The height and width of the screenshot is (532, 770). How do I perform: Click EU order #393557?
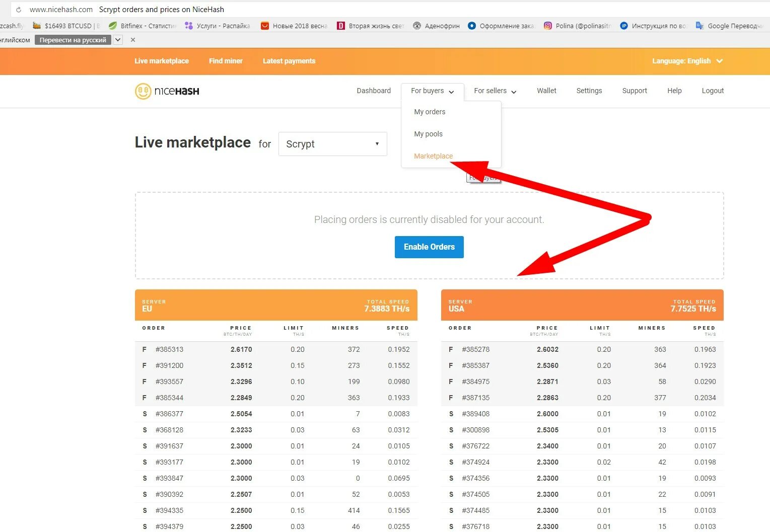pos(276,382)
